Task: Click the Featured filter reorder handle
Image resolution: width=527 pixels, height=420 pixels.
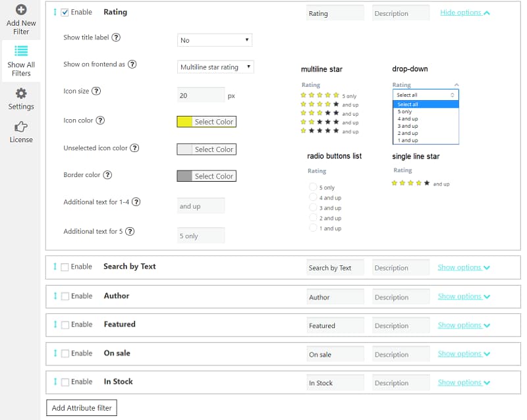Action: point(55,325)
